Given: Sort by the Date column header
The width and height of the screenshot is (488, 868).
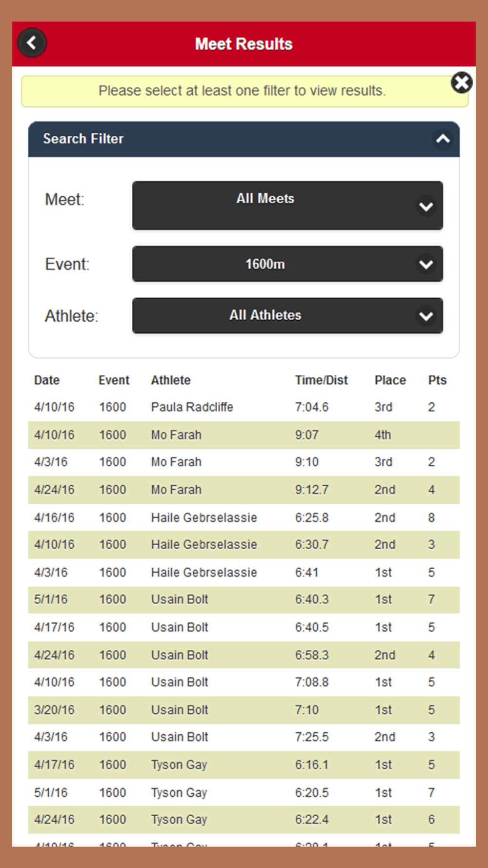Looking at the screenshot, I should point(47,380).
